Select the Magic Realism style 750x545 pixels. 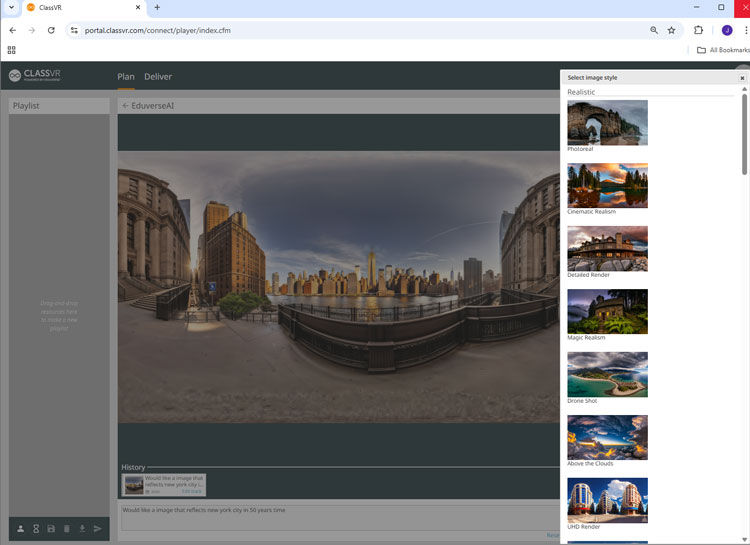pyautogui.click(x=607, y=311)
